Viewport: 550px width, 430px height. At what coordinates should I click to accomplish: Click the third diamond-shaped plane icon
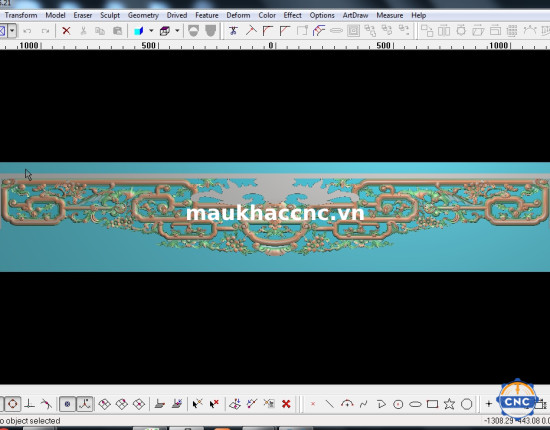139,404
